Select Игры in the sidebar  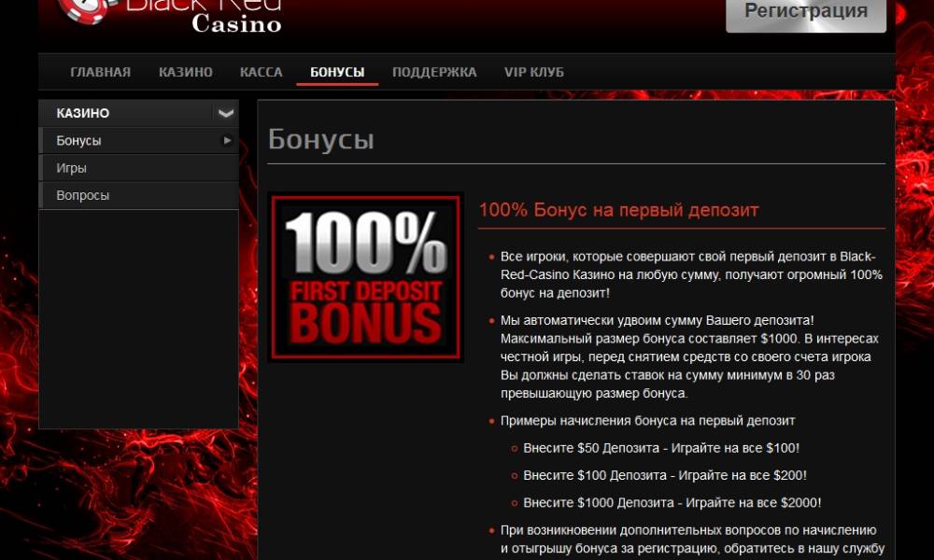pyautogui.click(x=139, y=168)
